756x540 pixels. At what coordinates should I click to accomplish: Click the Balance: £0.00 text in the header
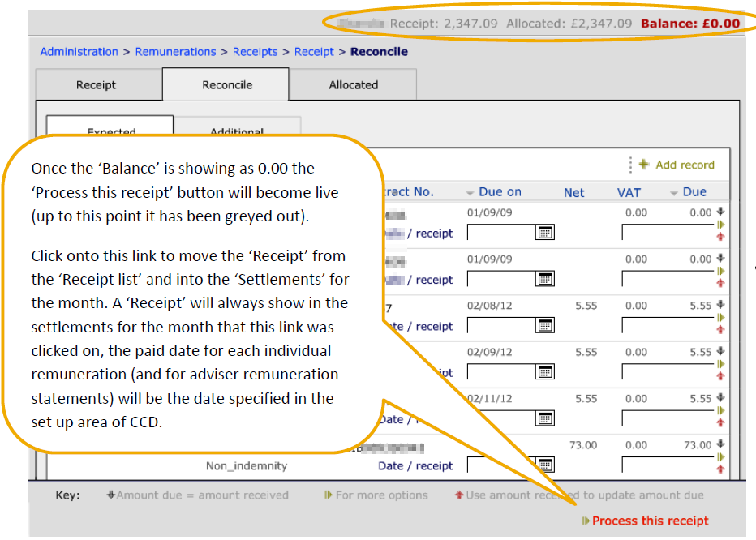[x=690, y=24]
